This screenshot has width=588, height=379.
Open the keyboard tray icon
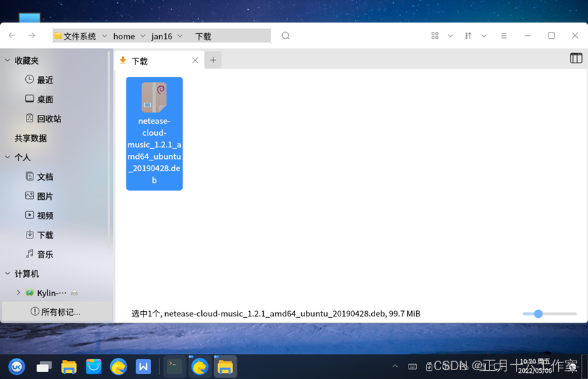coord(413,367)
